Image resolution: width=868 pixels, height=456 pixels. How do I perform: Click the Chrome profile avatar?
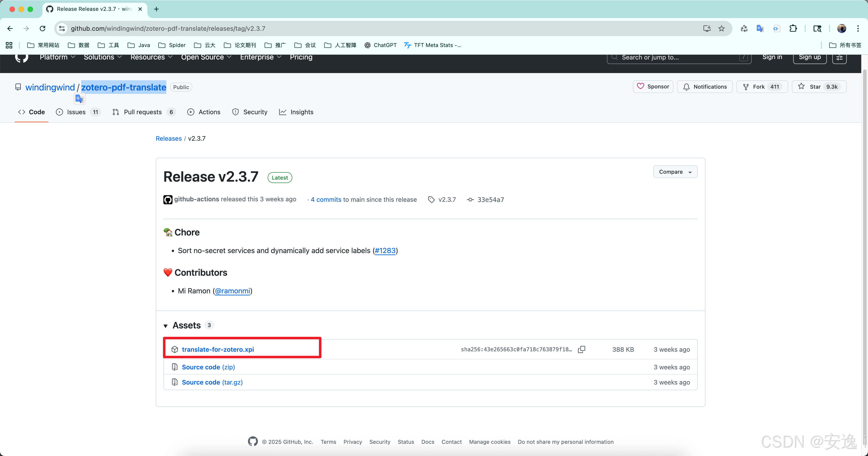[842, 29]
